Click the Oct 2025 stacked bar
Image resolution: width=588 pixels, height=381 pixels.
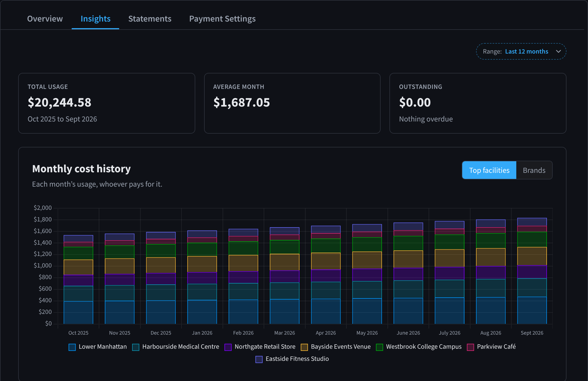click(x=78, y=279)
